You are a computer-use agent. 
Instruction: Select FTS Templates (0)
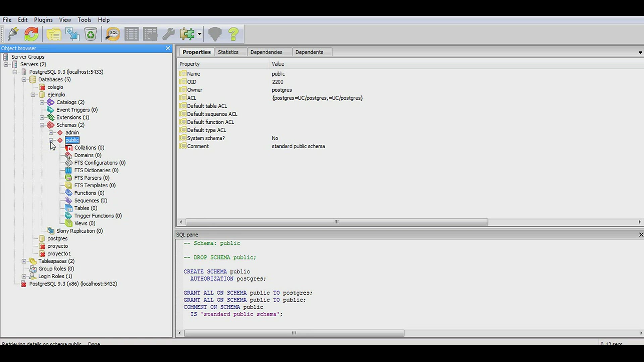point(95,185)
